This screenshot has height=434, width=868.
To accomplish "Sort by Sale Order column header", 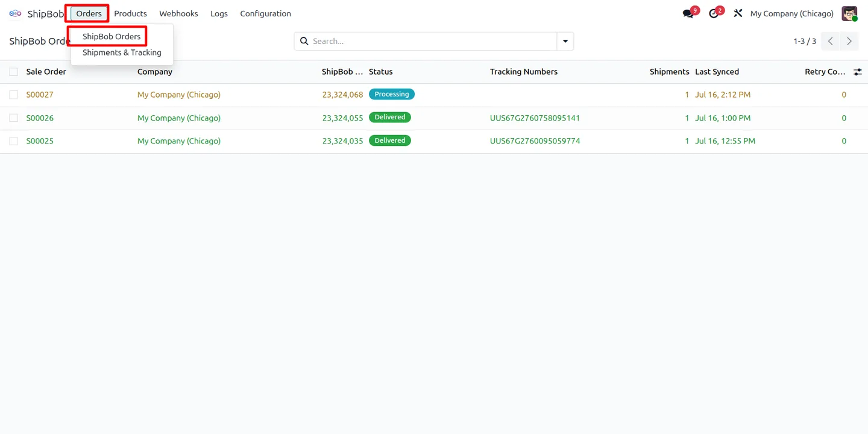I will coord(46,72).
